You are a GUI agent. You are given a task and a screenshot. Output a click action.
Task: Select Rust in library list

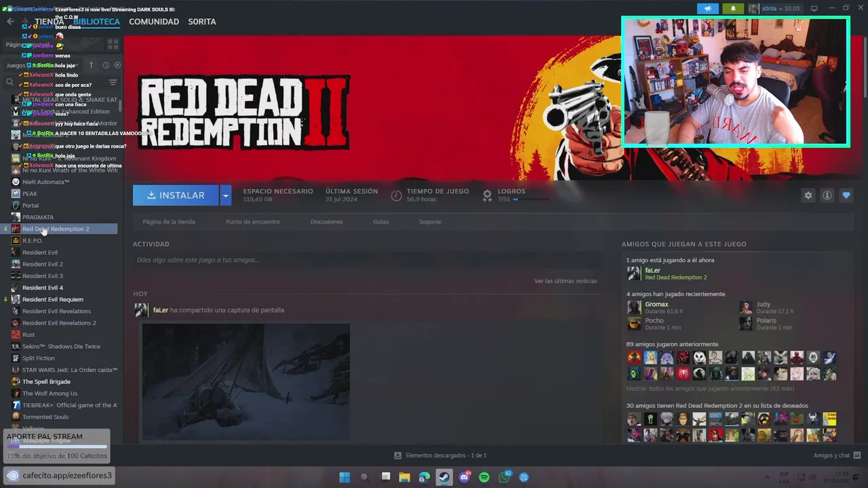click(x=28, y=334)
